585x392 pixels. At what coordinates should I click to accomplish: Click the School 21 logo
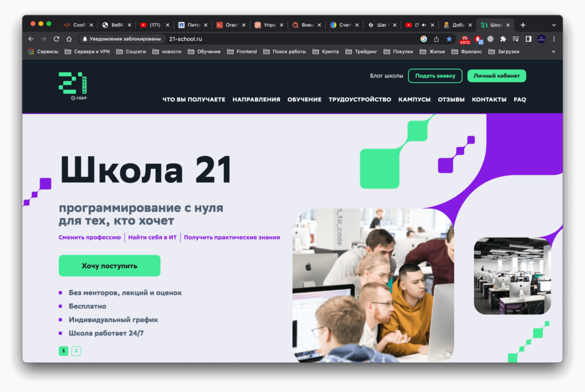click(73, 86)
